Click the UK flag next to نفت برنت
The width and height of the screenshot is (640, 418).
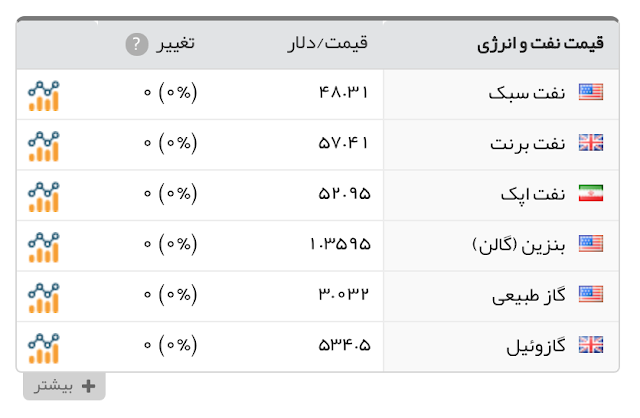pyautogui.click(x=591, y=142)
